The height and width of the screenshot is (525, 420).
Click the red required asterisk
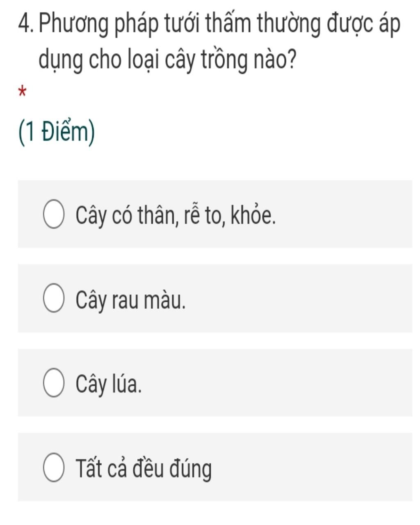coord(23,91)
